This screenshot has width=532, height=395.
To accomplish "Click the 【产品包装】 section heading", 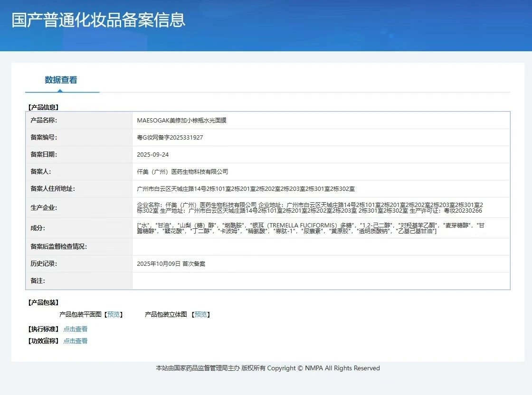I will point(43,302).
